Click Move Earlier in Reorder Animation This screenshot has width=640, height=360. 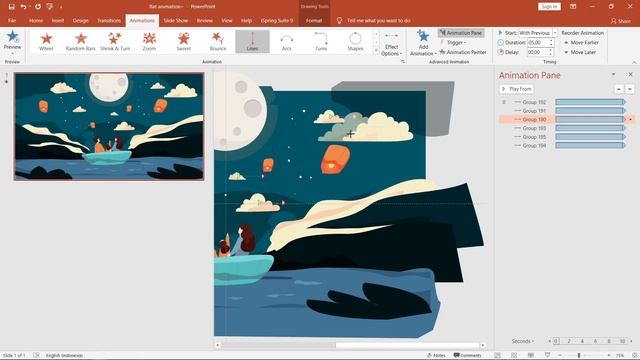(x=581, y=42)
